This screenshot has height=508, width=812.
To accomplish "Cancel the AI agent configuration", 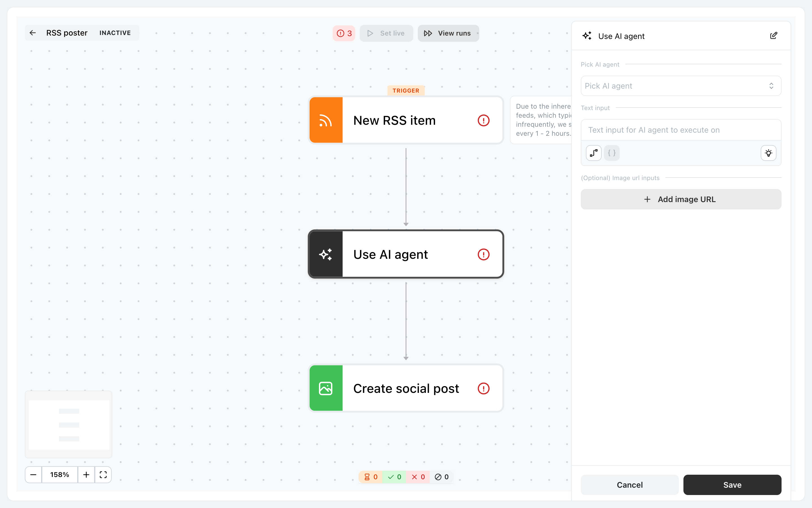I will click(630, 485).
